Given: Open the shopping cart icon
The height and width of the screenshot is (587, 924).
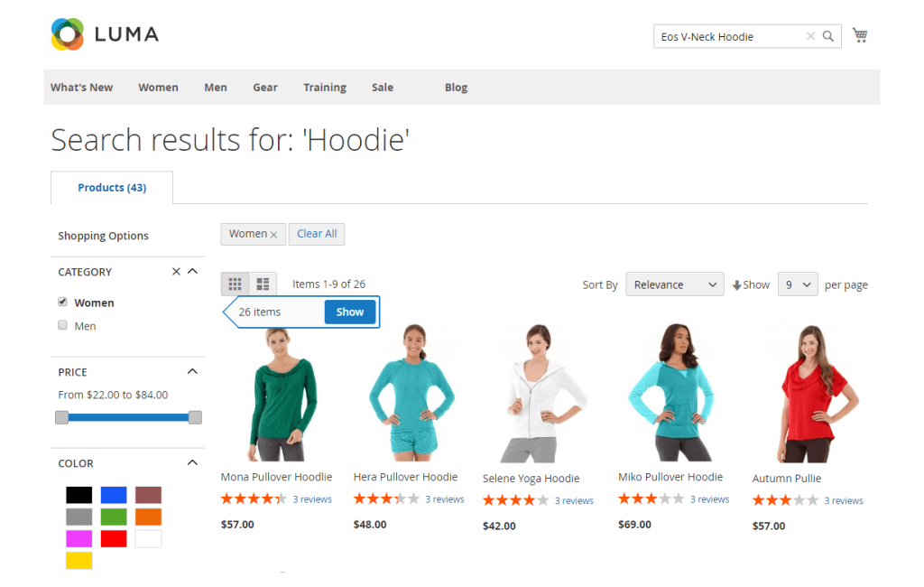Looking at the screenshot, I should coord(860,35).
